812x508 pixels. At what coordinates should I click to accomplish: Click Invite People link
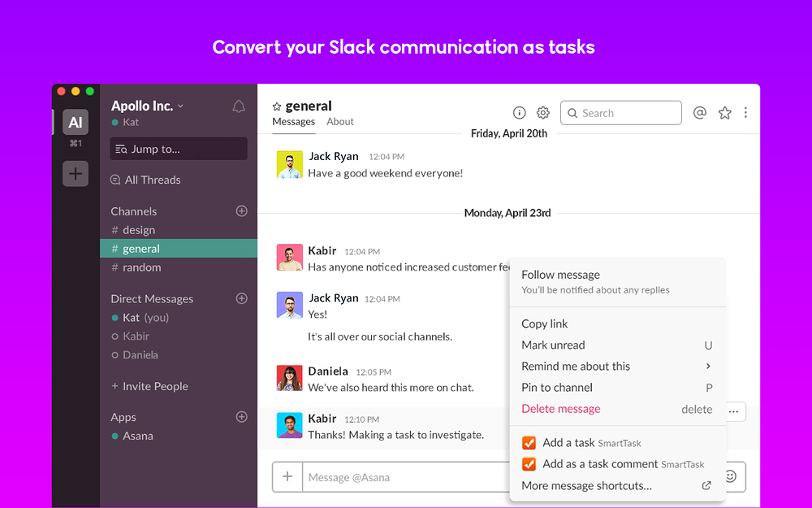(x=149, y=386)
